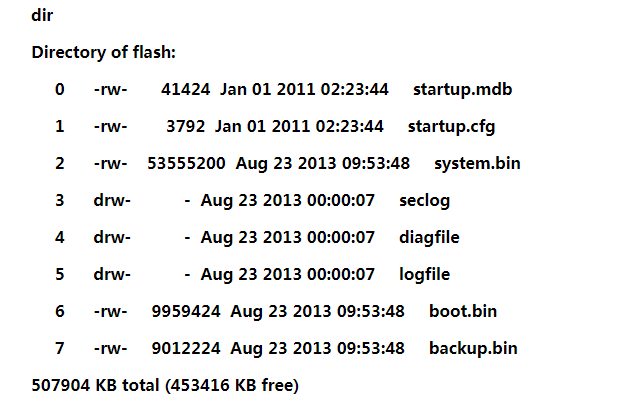Click the startup.cfg file name
Viewport: 624px width, 420px height.
pyautogui.click(x=451, y=127)
